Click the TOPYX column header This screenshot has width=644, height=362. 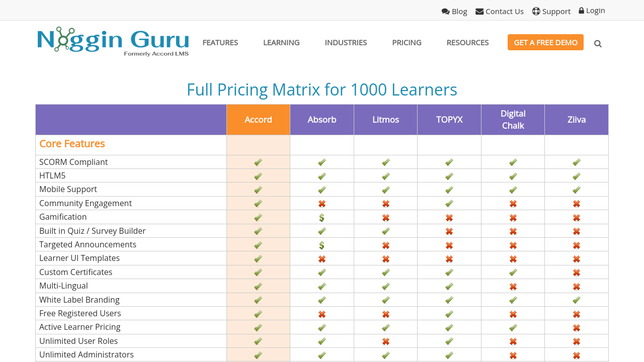coord(449,120)
